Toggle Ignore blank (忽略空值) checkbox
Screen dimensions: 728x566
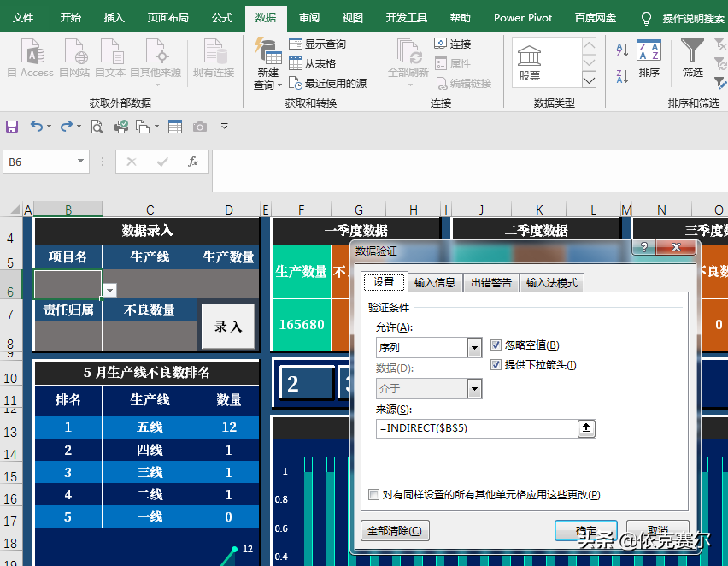coord(496,345)
